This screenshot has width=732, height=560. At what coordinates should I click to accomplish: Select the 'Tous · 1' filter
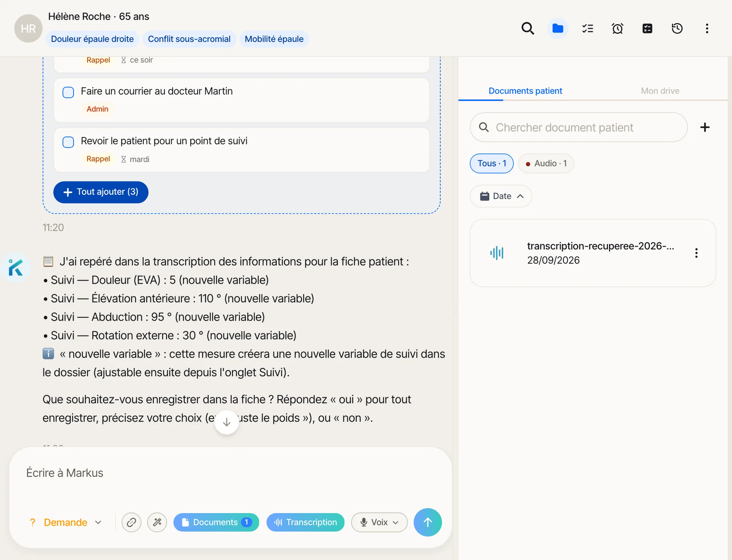click(x=492, y=163)
